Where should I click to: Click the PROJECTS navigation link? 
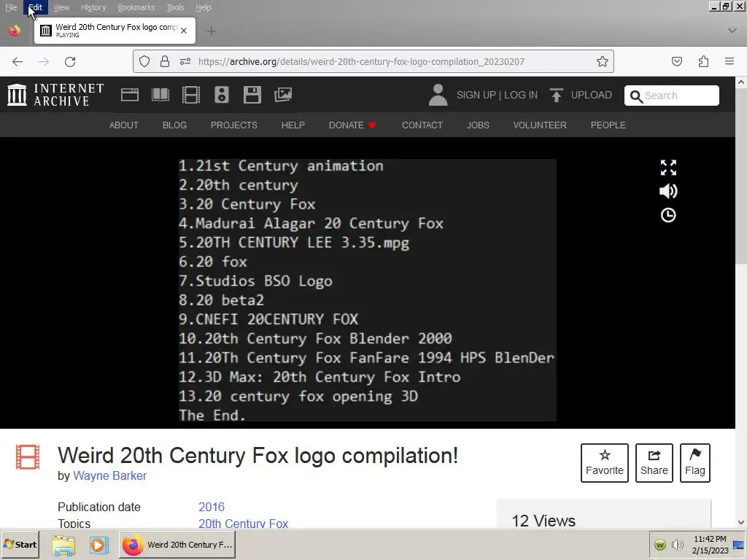click(x=234, y=125)
